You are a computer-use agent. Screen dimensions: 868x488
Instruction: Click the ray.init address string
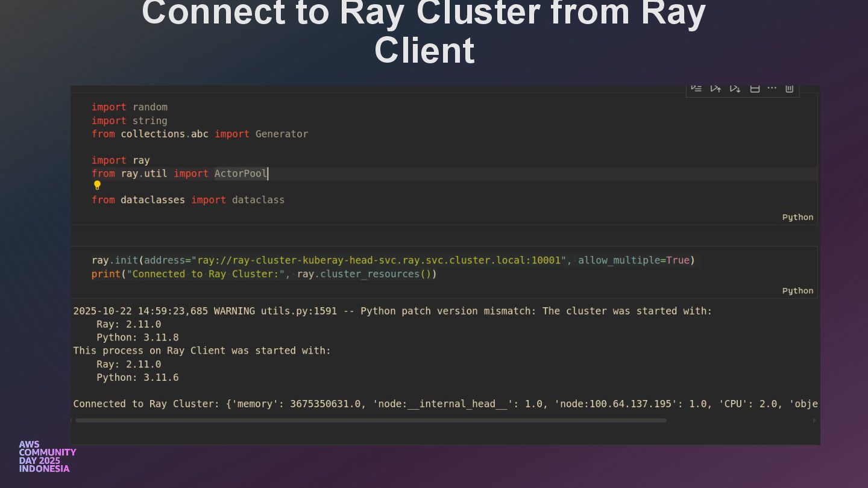tap(379, 260)
